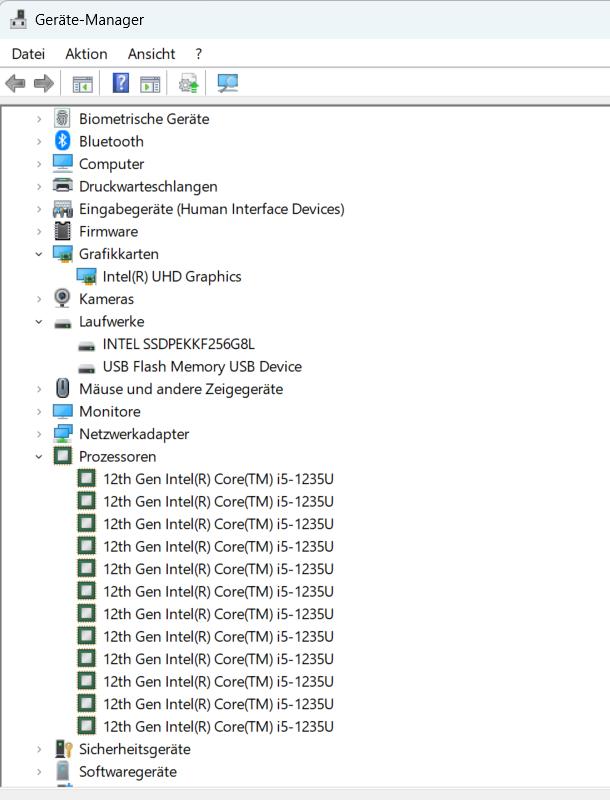Click the Geräte-Manager title bar icon

[x=18, y=19]
